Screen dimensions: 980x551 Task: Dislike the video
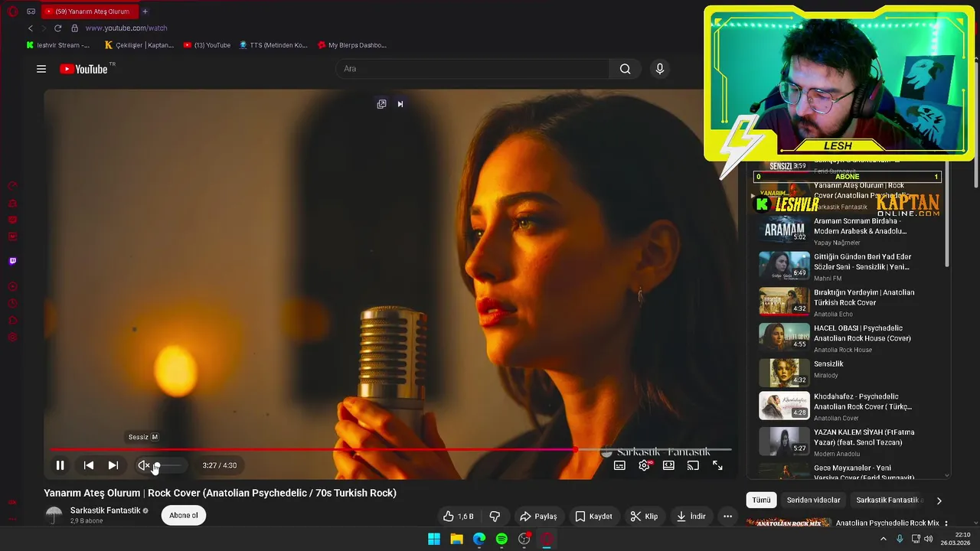point(495,517)
